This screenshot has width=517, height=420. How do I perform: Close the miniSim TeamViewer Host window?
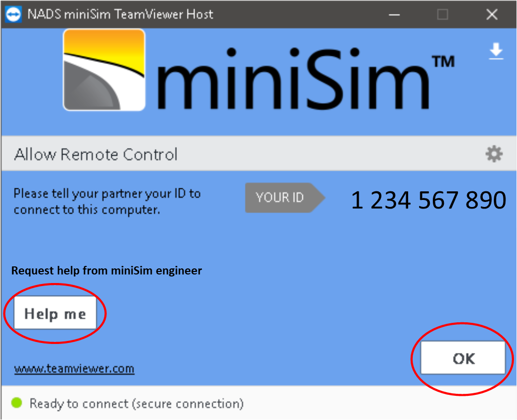492,14
